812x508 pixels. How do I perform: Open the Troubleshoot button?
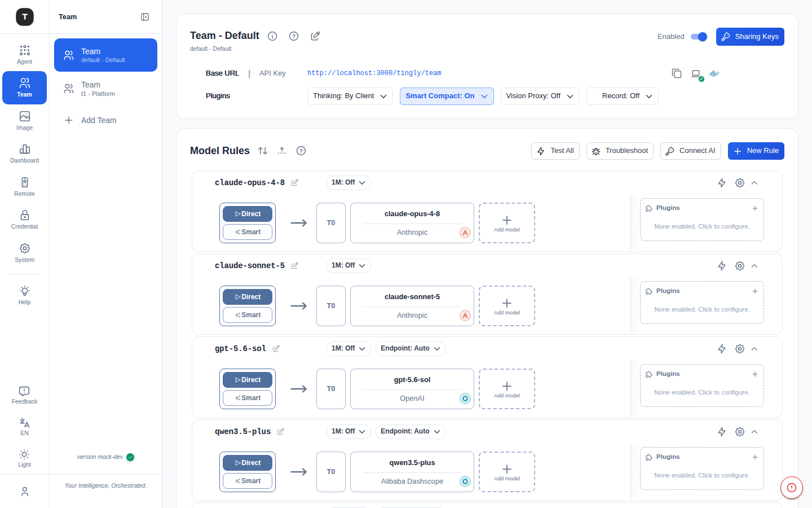(620, 151)
